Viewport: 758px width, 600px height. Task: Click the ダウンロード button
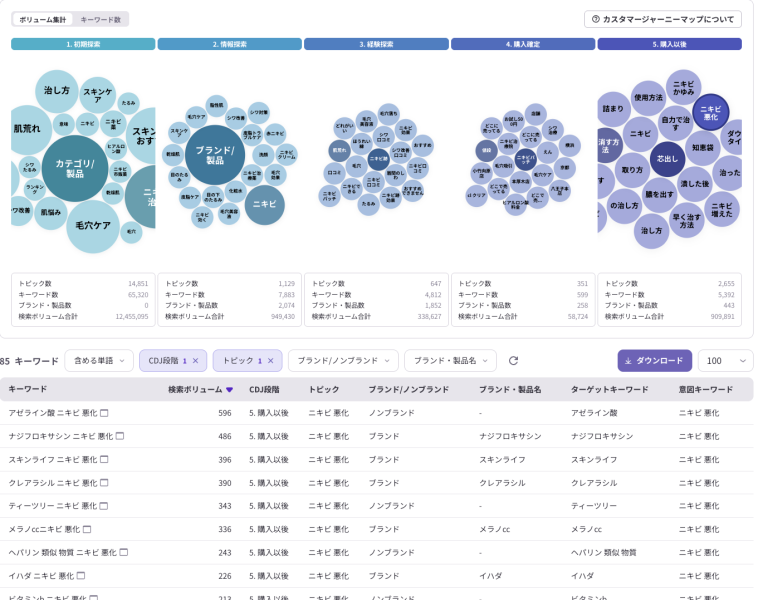pos(654,361)
